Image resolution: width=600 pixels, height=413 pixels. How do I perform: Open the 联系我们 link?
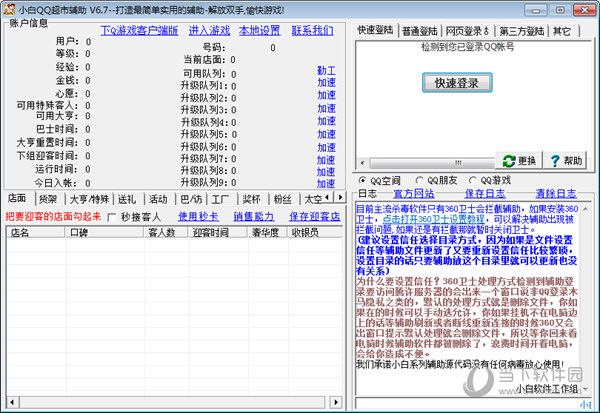312,31
